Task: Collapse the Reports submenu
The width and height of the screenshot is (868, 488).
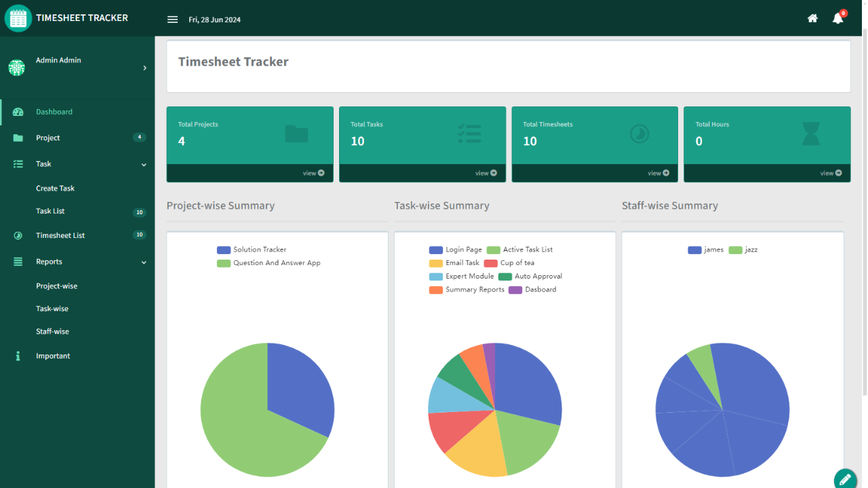Action: click(144, 262)
